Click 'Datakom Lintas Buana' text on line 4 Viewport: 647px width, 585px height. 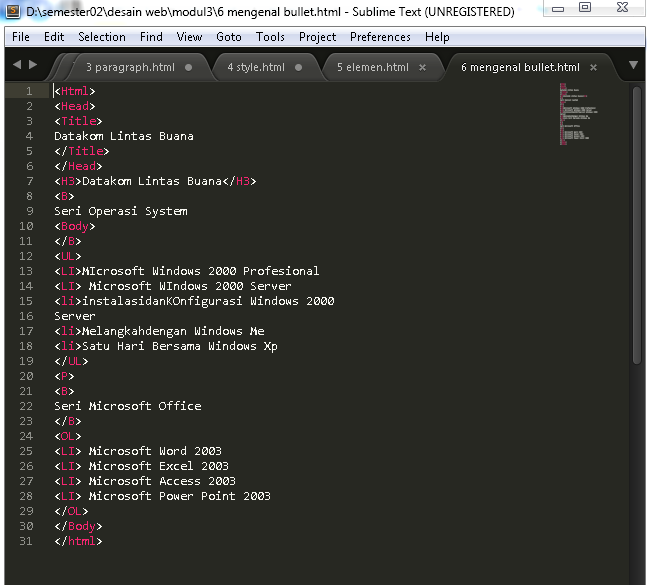[124, 136]
